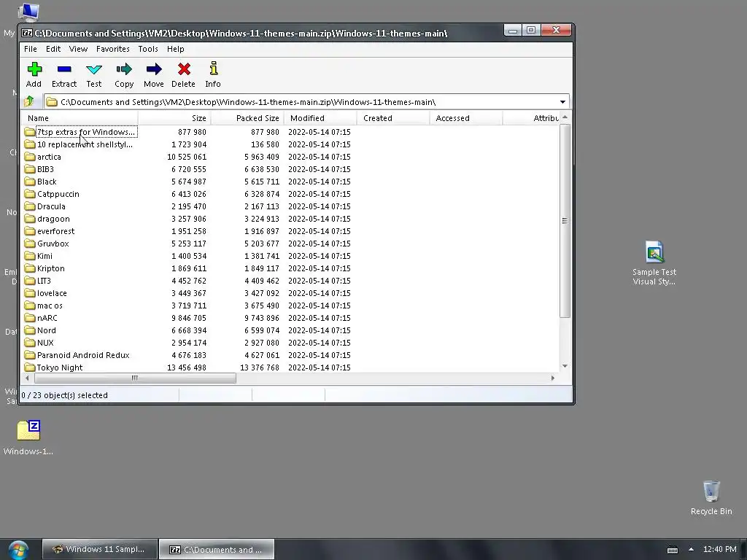The width and height of the screenshot is (747, 560).
Task: Select the Black folder icon
Action: [x=30, y=182]
